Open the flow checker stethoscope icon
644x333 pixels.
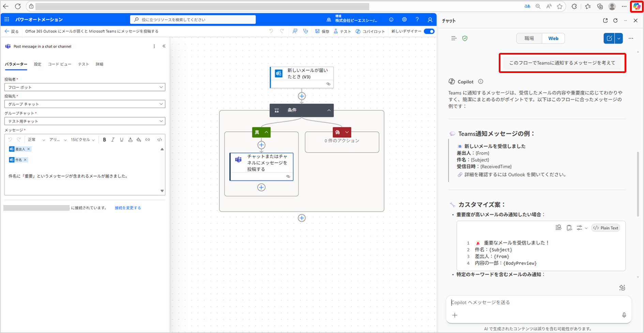[305, 31]
